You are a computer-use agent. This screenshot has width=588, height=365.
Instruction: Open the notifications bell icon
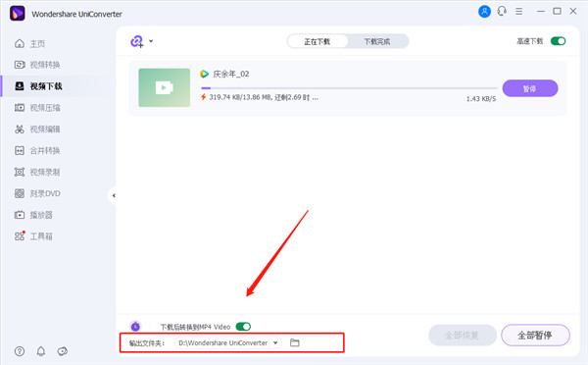pos(41,351)
